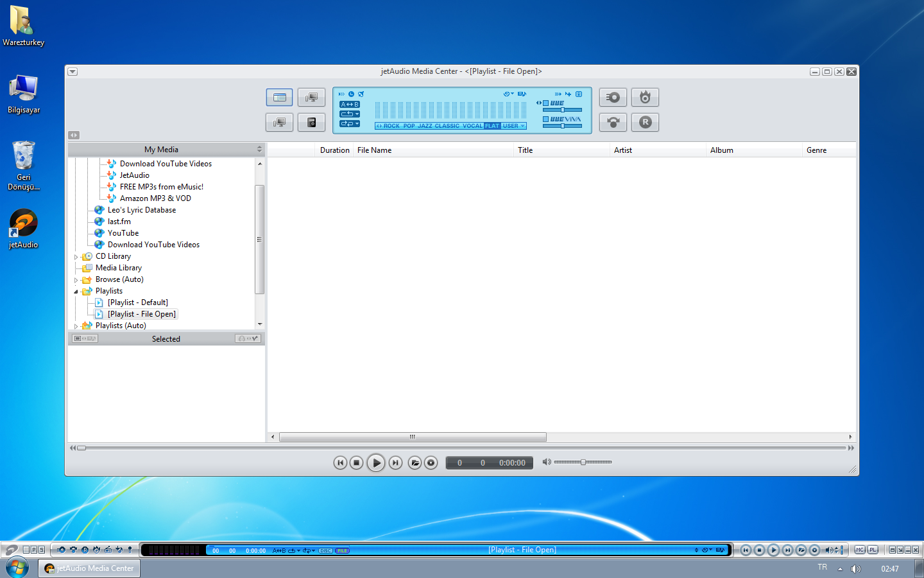
Task: Click the clock timer icon in the display
Action: coord(351,94)
